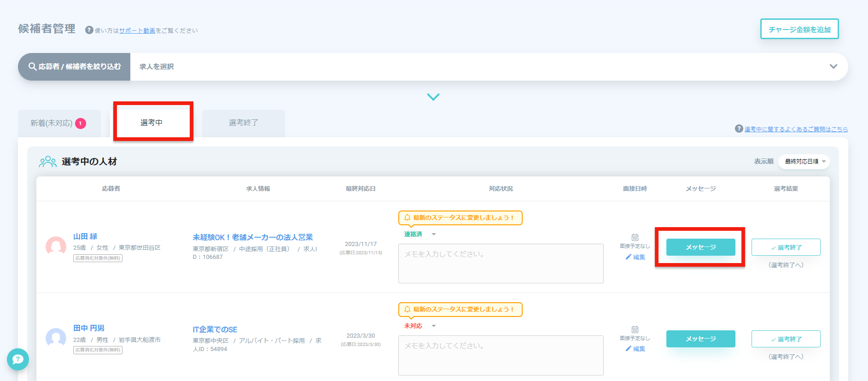
Task: Click the calendar icon in 山田 緑's row
Action: (x=635, y=238)
